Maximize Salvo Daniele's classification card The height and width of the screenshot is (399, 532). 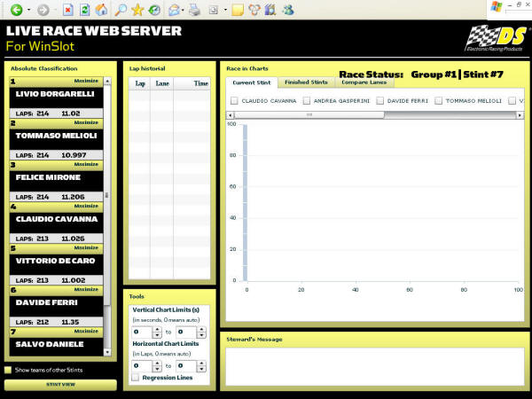86,331
